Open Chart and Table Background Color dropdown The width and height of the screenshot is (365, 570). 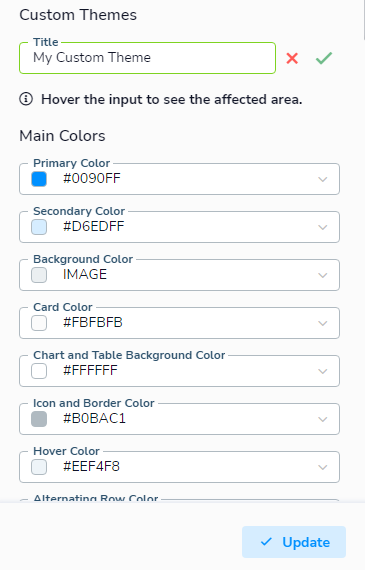point(322,371)
